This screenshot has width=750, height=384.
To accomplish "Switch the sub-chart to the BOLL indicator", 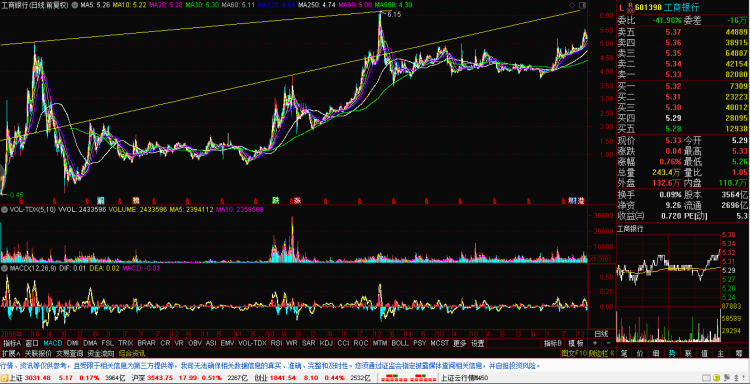I will 399,343.
